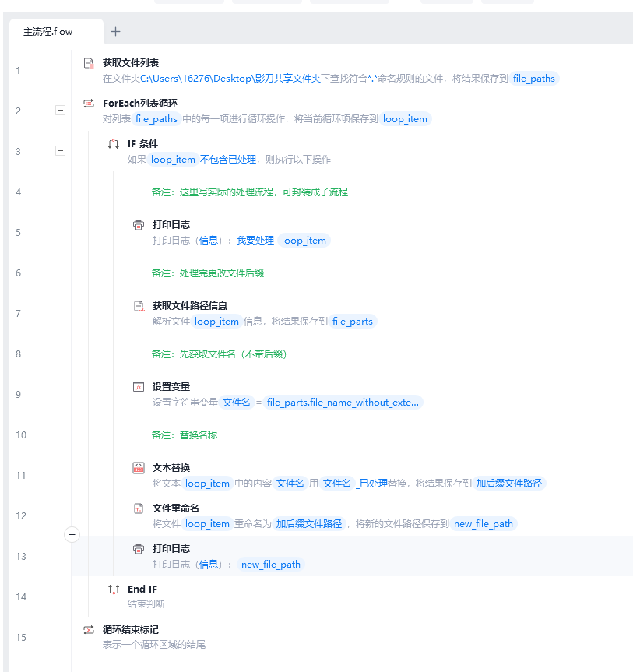Click the 文件重命名 step icon
633x672 pixels.
point(139,508)
